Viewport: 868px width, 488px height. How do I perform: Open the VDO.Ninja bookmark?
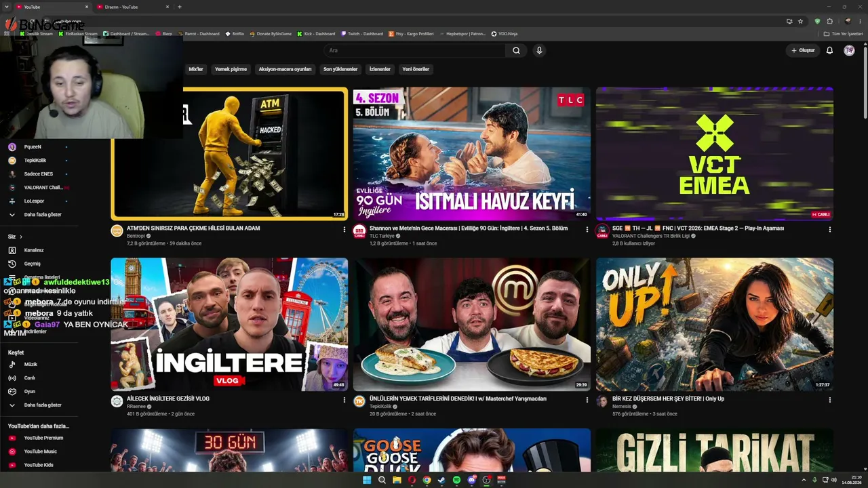[503, 34]
